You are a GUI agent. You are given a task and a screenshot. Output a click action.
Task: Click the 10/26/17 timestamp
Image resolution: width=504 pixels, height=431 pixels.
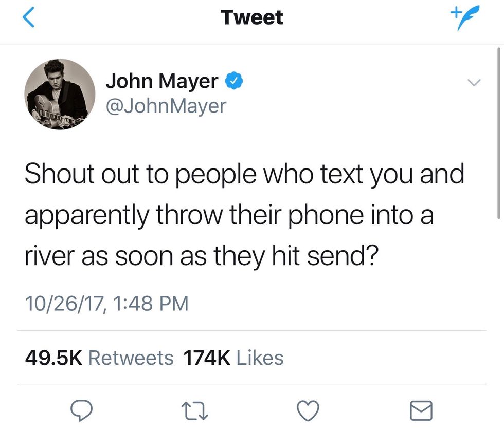click(x=64, y=304)
